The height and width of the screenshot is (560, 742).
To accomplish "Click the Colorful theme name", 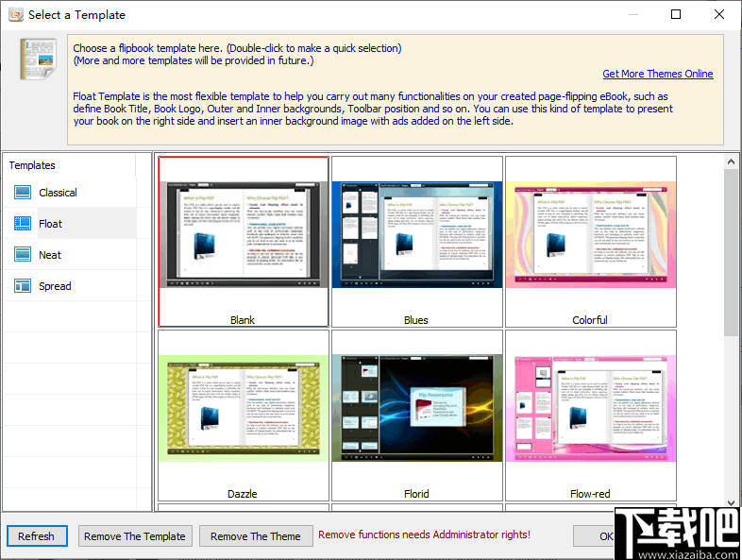I will click(x=590, y=320).
